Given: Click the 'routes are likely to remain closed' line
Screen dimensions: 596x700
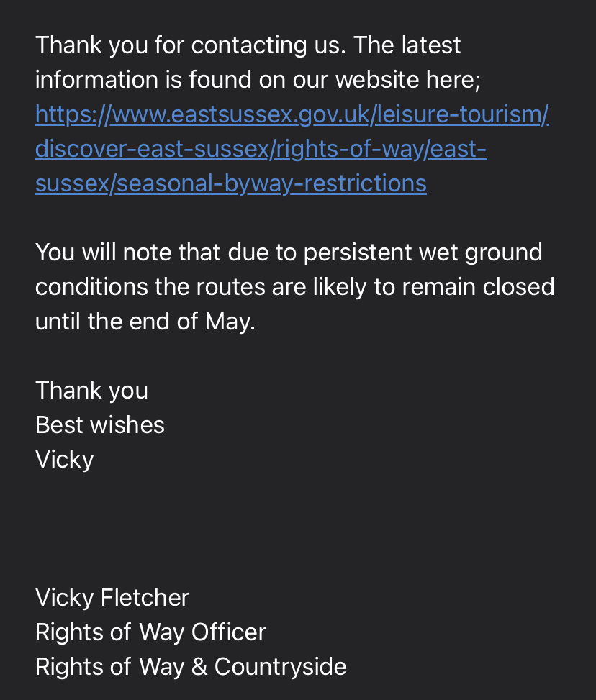Looking at the screenshot, I should point(375,287).
